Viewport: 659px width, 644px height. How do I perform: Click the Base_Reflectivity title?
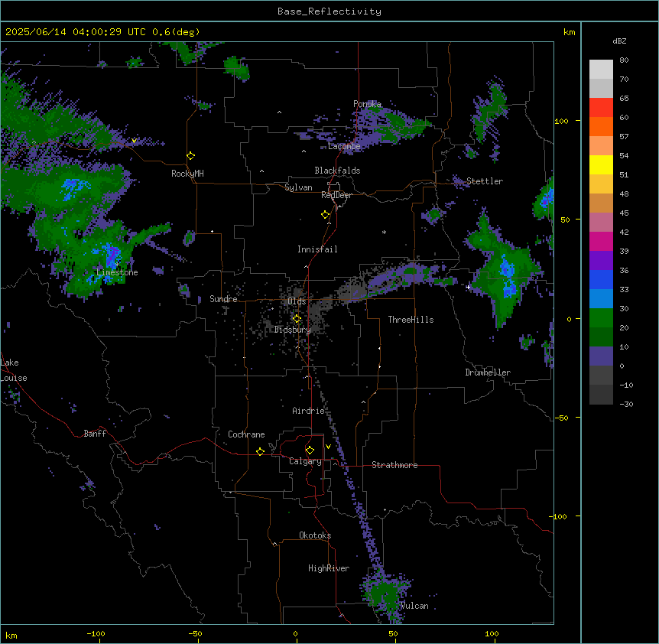tap(329, 11)
